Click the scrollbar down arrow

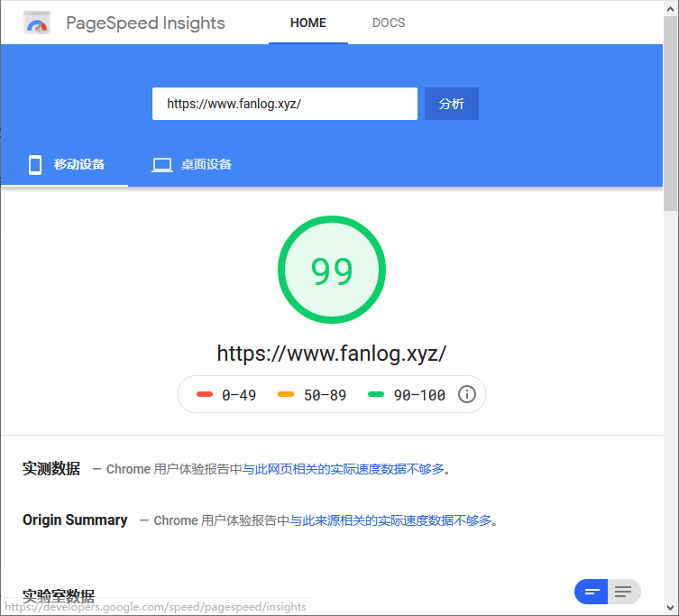[670, 607]
